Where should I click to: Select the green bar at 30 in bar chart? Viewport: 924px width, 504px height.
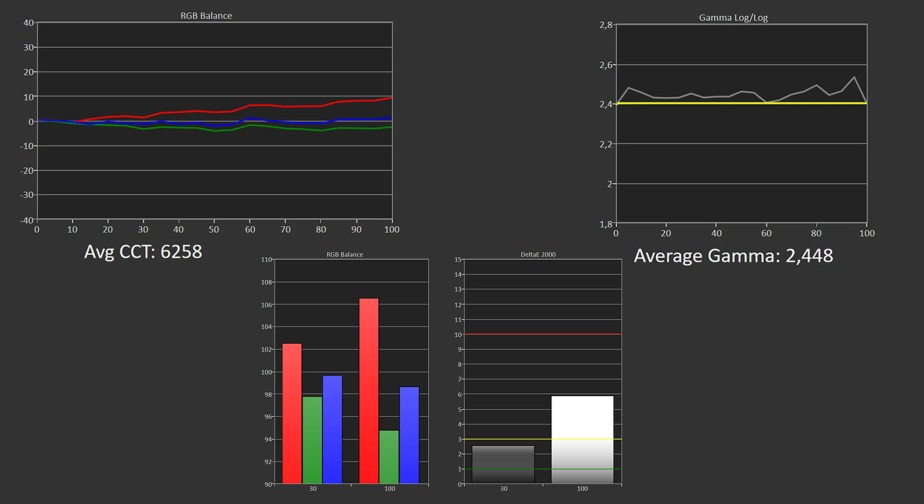coord(312,440)
